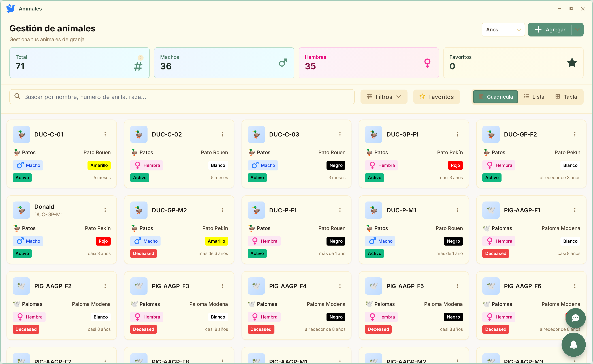Viewport: 593px width, 364px height.
Task: Select the Hembras stat card
Action: point(369,63)
